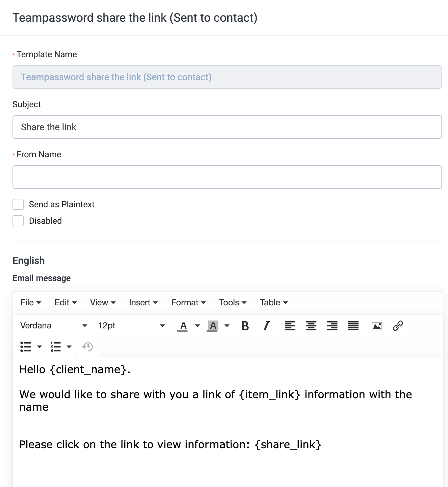Insert a hyperlink in the email body
Screen dimensions: 448x487
pyautogui.click(x=398, y=326)
